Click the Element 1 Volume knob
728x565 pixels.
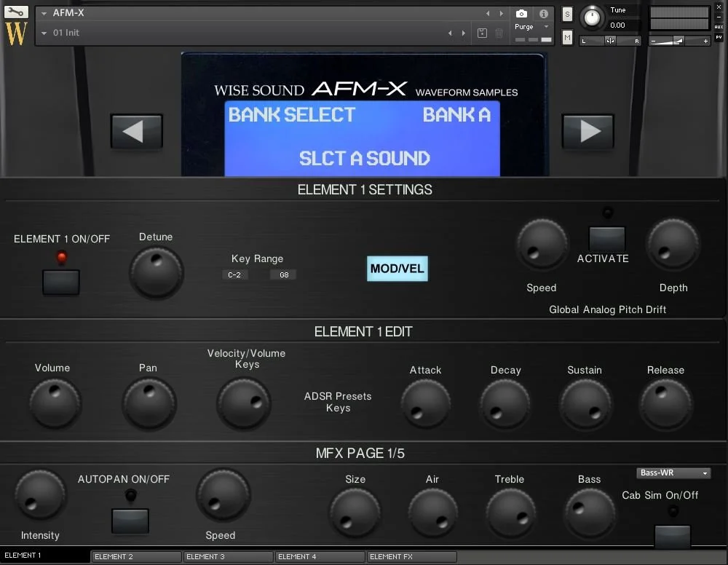coord(55,403)
